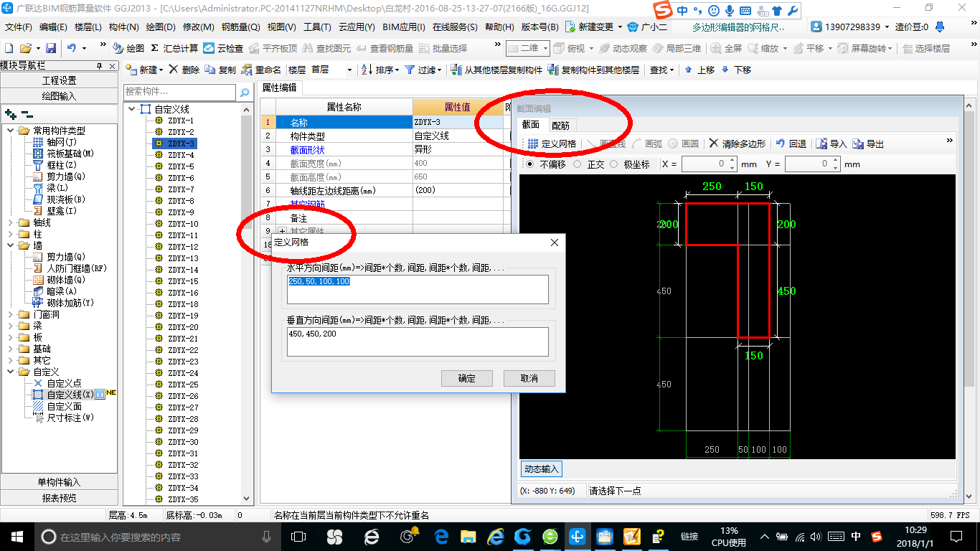
Task: Click the open folder icon in the toolbar
Action: coord(25,48)
